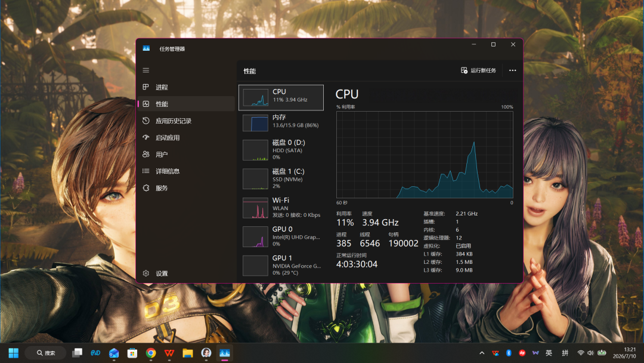Expand the hidden system tray icons
The width and height of the screenshot is (644, 363).
click(482, 353)
